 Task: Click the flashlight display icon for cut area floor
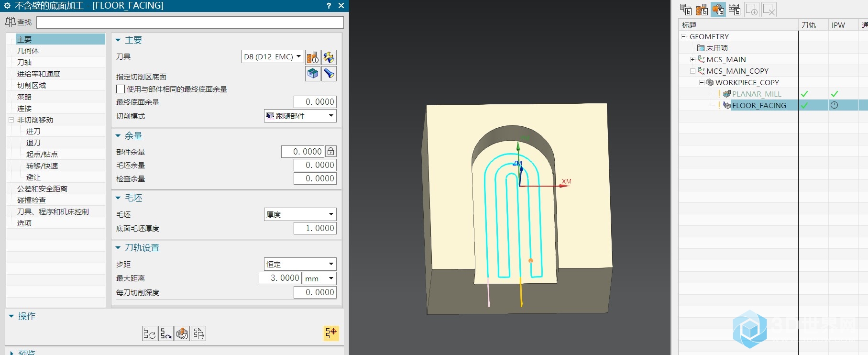(329, 74)
